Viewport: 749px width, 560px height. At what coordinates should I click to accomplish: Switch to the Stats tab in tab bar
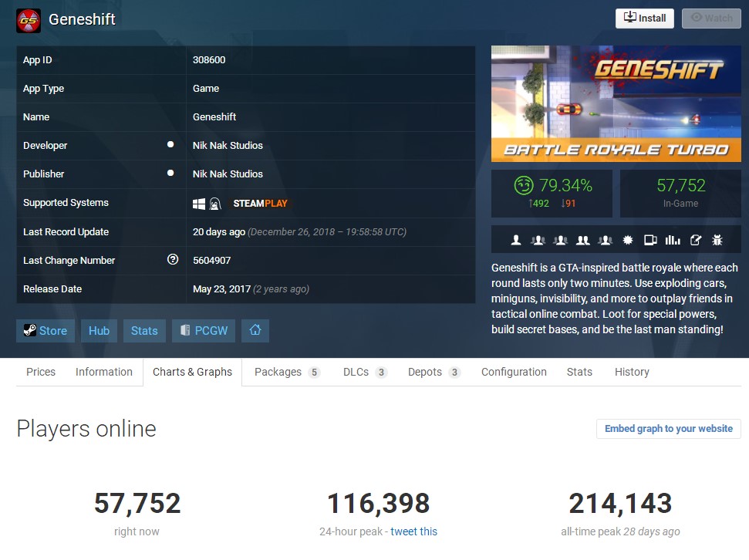(579, 372)
